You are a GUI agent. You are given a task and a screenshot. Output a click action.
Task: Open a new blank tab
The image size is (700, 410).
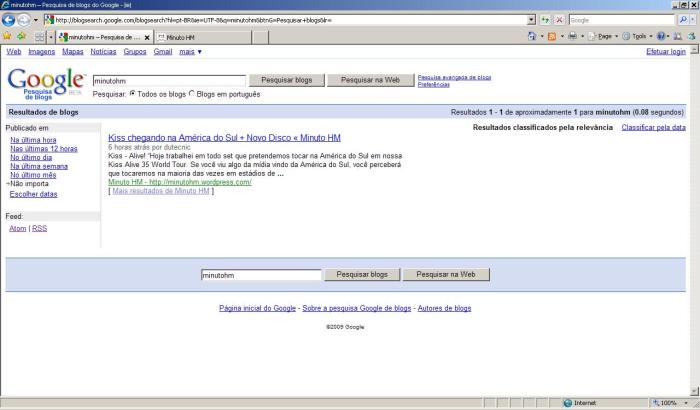tap(260, 38)
